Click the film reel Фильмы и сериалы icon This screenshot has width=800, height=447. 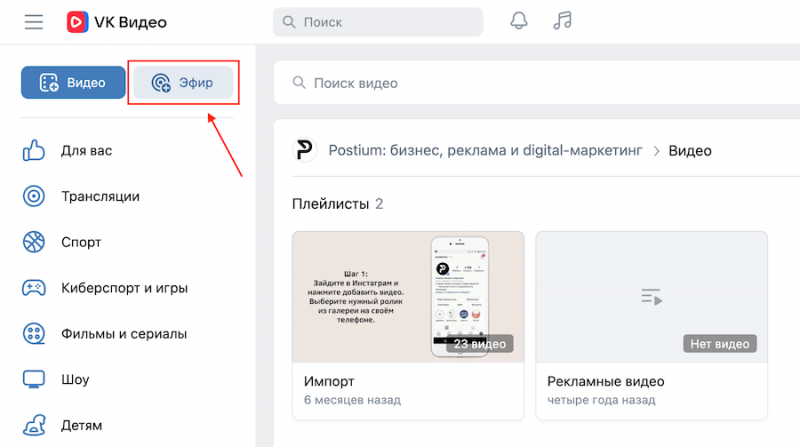coord(34,334)
